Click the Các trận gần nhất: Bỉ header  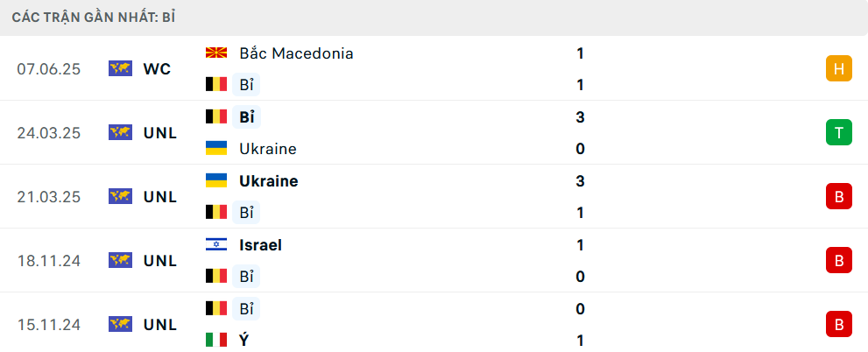click(94, 18)
